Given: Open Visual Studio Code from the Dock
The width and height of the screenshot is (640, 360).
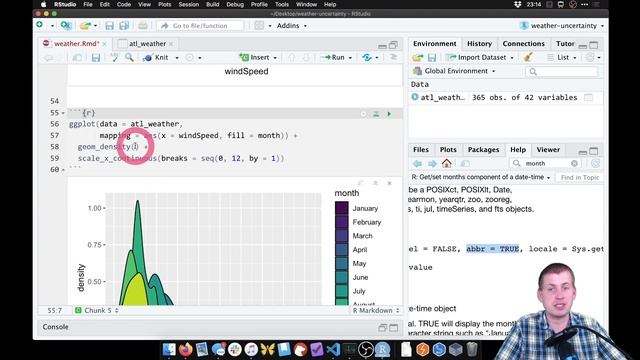Looking at the screenshot, I should tap(333, 349).
